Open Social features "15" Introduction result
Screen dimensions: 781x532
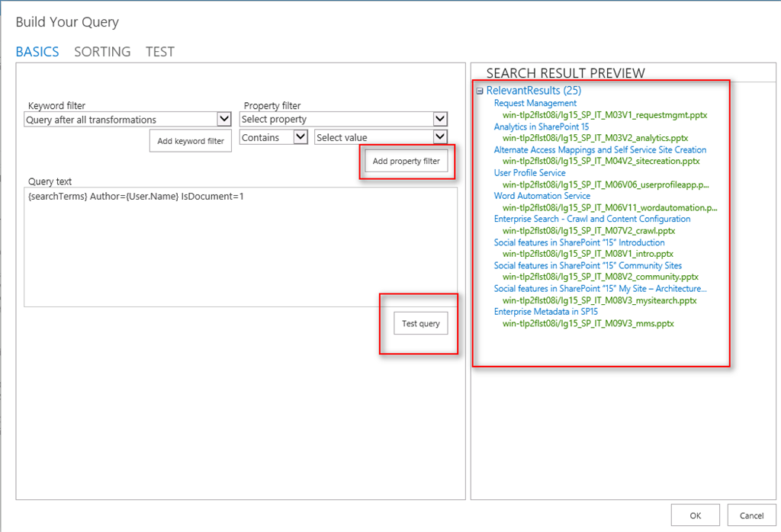pyautogui.click(x=579, y=242)
